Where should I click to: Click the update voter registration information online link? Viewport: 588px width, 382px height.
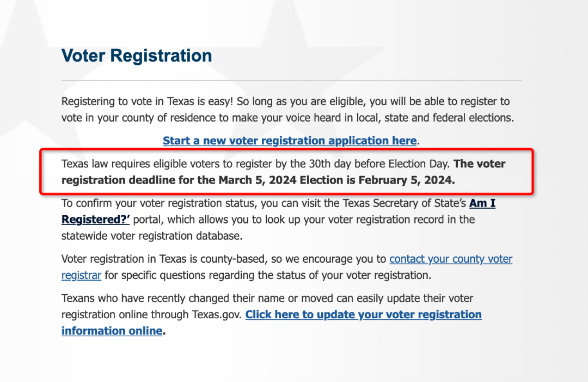[x=363, y=315]
